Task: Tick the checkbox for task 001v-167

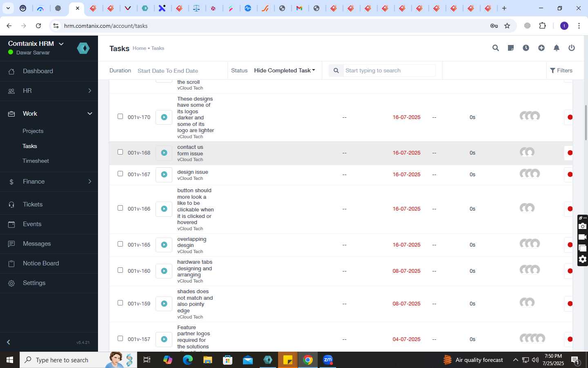Action: click(x=120, y=174)
